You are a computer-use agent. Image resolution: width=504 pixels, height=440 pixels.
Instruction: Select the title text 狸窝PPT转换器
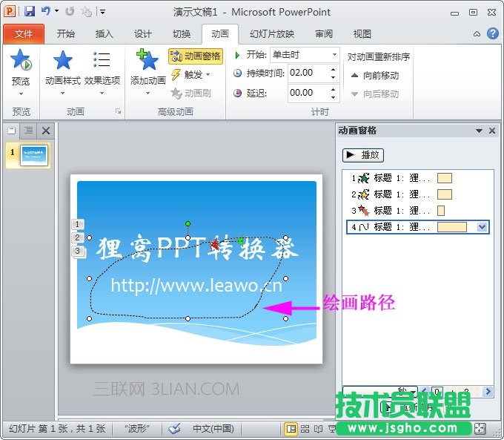196,248
